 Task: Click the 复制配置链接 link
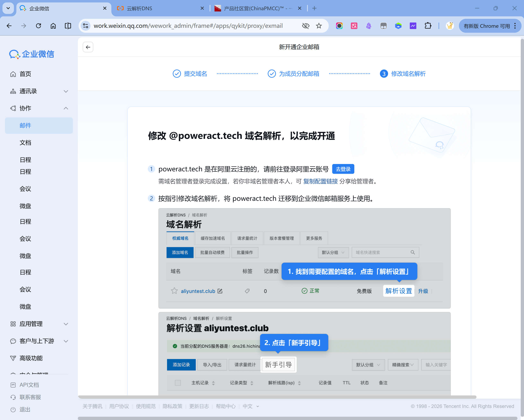[320, 181]
